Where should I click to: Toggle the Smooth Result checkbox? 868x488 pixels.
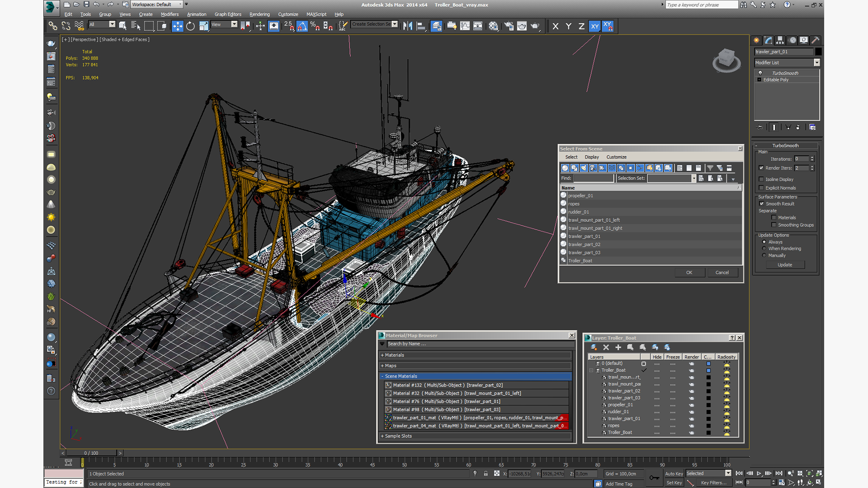(762, 204)
